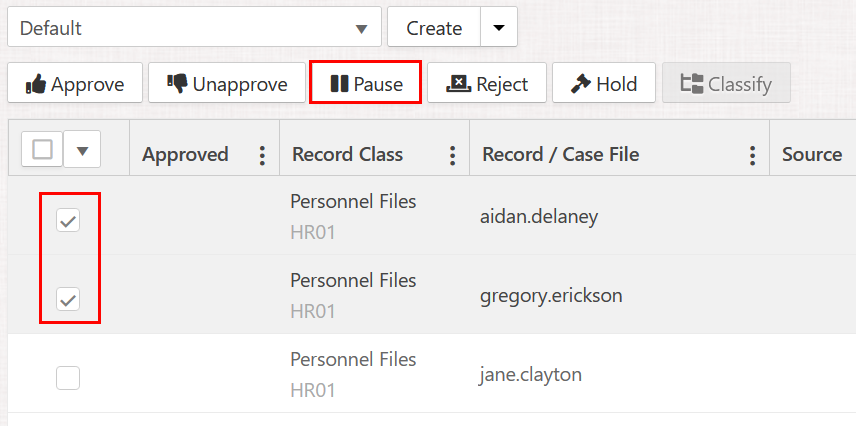The width and height of the screenshot is (856, 426).
Task: Click the Reject stamp icon
Action: pos(458,84)
